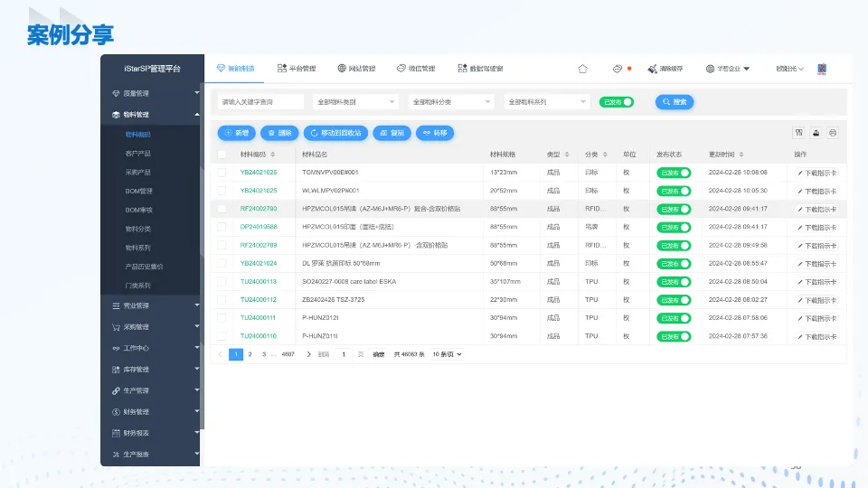
Task: Toggle publish switch for RF24002790 row
Action: coord(674,209)
